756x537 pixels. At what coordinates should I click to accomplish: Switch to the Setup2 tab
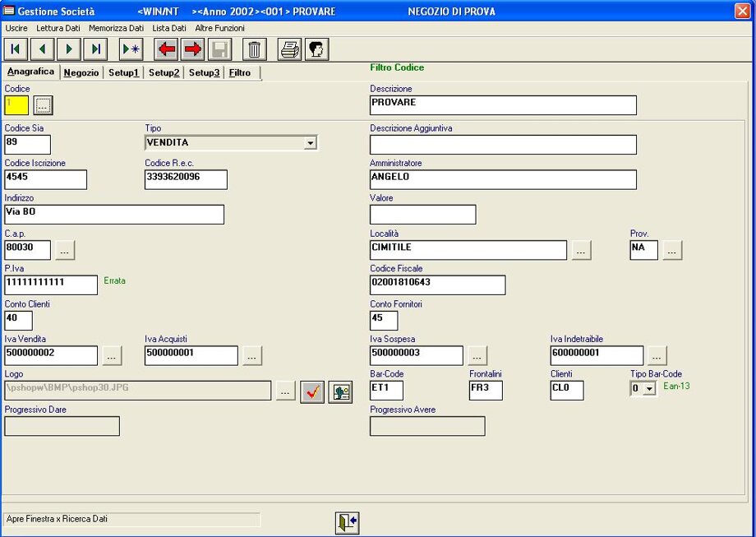click(164, 73)
